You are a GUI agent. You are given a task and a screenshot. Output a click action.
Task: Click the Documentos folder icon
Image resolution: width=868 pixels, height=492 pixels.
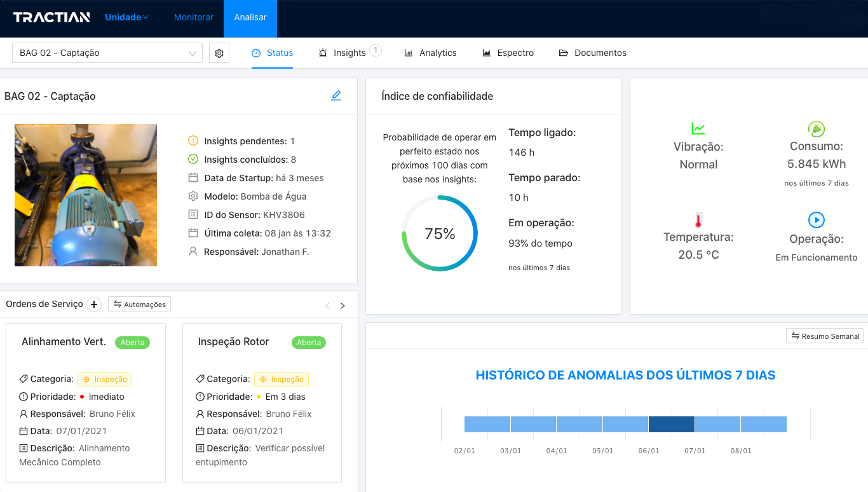tap(563, 53)
